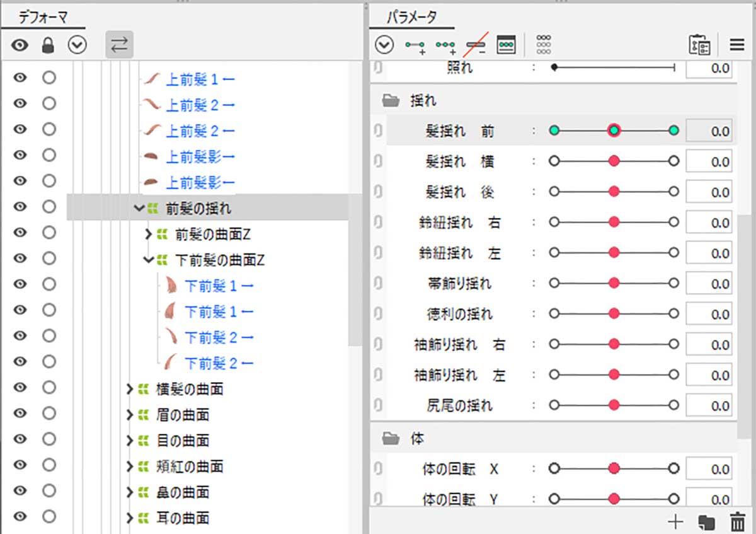756x534 pixels.
Task: Toggle the eye for the 前髪の揺れ row
Action: pos(20,207)
